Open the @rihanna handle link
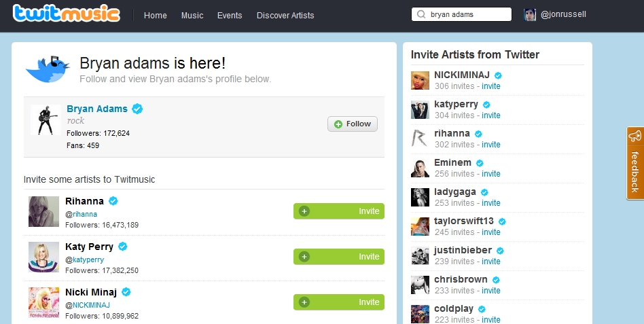Viewport: 644px width, 324px height. tap(82, 214)
